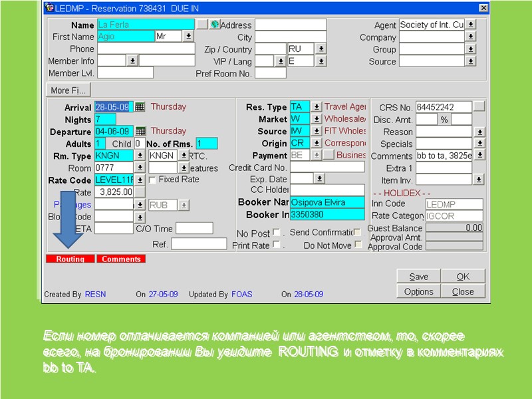Open the Origin dropdown next to CR
Screen dimensions: 532x399
pyautogui.click(x=317, y=143)
